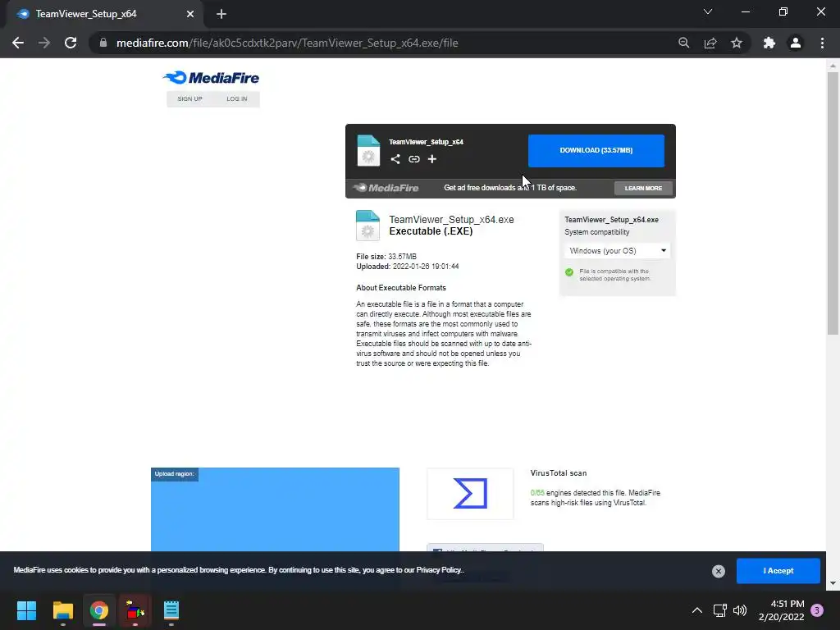Viewport: 840px width, 630px height.
Task: Go back with the browser back arrow
Action: point(18,43)
